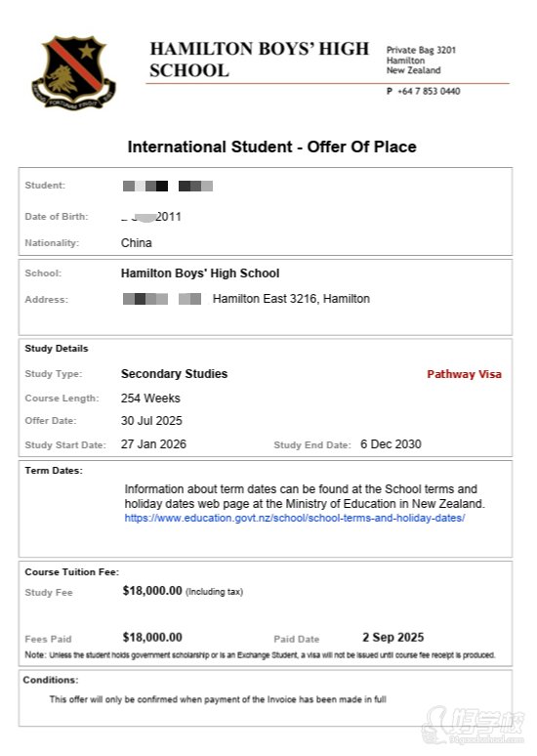Image resolution: width=537 pixels, height=756 pixels.
Task: Click the Offer Date 30 Jul 2025
Action: (x=151, y=421)
